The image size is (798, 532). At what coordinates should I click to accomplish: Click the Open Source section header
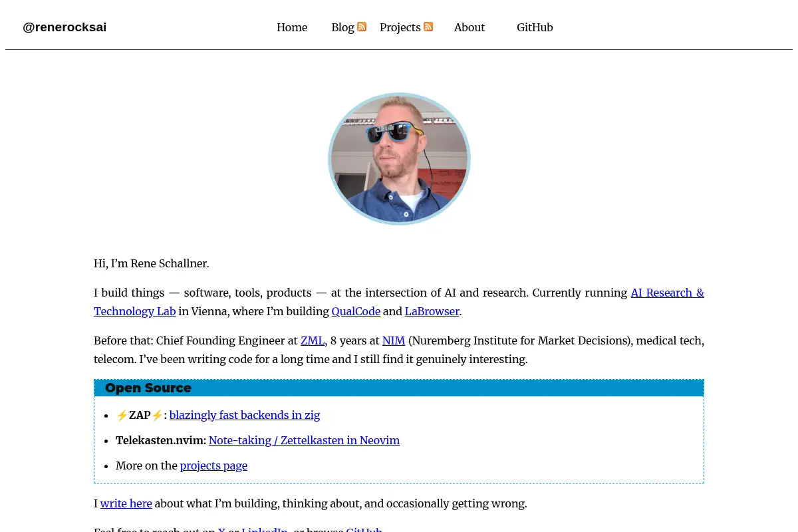(x=399, y=388)
